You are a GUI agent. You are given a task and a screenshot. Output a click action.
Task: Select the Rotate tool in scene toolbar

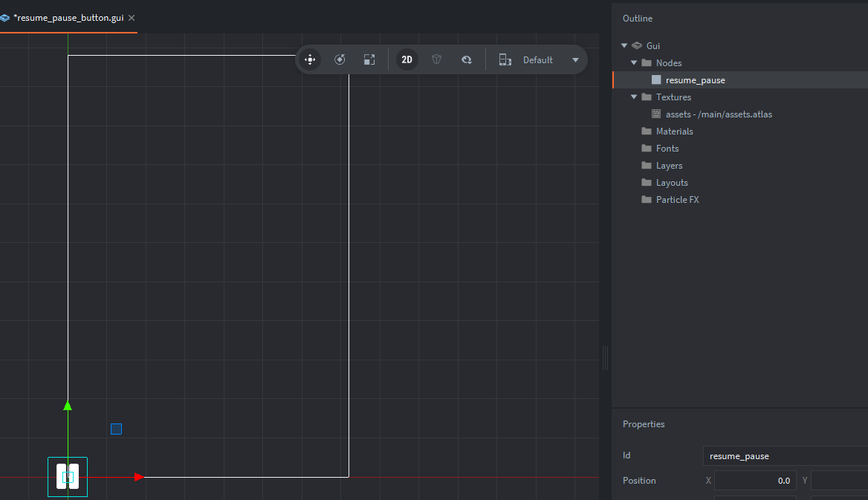tap(340, 59)
